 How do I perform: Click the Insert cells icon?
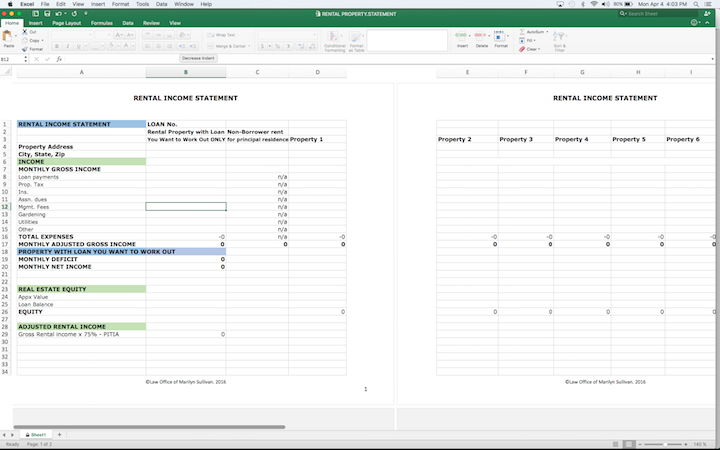462,37
